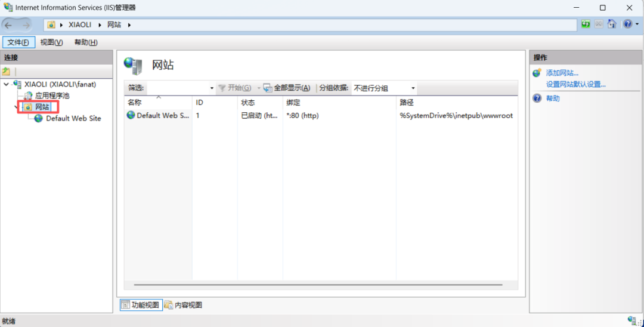
Task: Click the IIS Manager title bar icon
Action: tap(8, 7)
